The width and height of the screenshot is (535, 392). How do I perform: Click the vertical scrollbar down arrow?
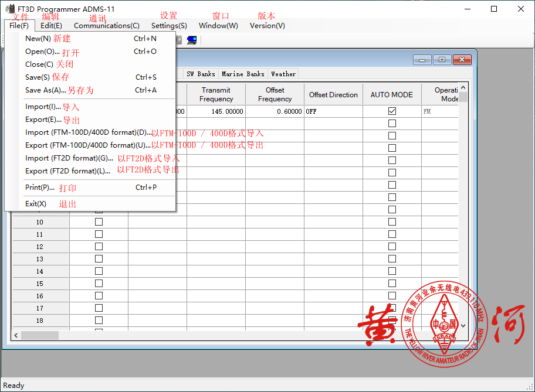[x=463, y=325]
